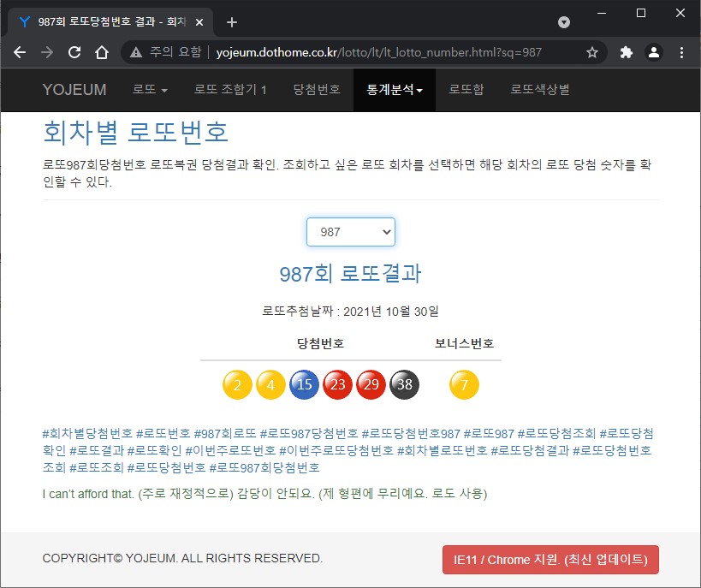Open the YOJEUM brand link

[74, 90]
